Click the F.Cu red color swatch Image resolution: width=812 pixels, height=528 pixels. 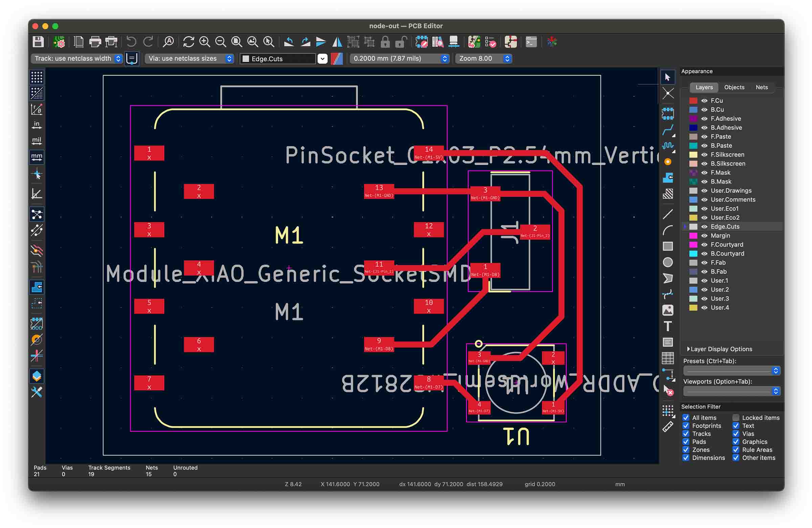[693, 100]
